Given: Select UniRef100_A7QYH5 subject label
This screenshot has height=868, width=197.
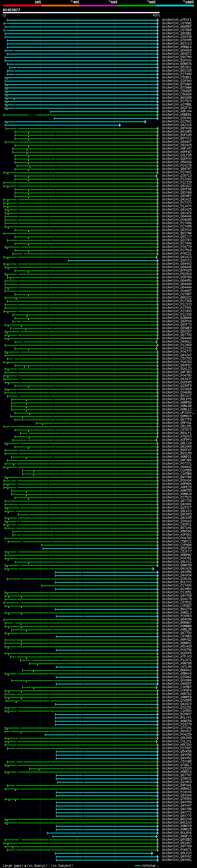Looking at the screenshot, I should (176, 40).
